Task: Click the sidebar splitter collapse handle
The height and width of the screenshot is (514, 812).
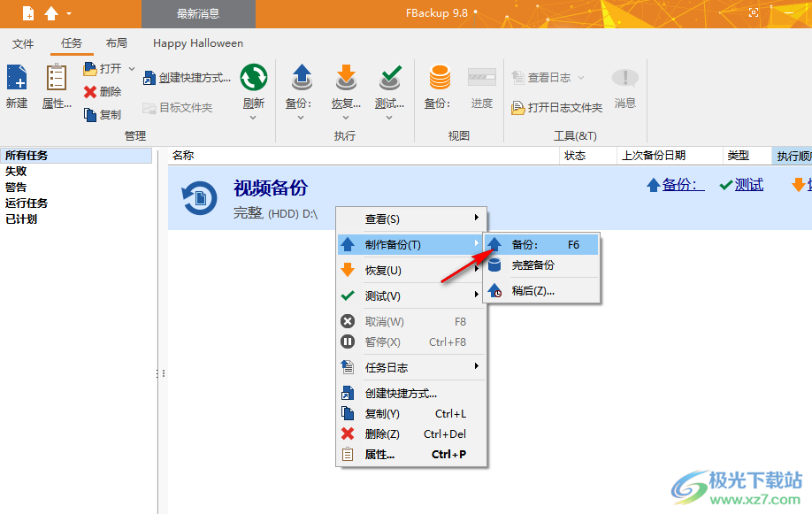Action: 160,373
